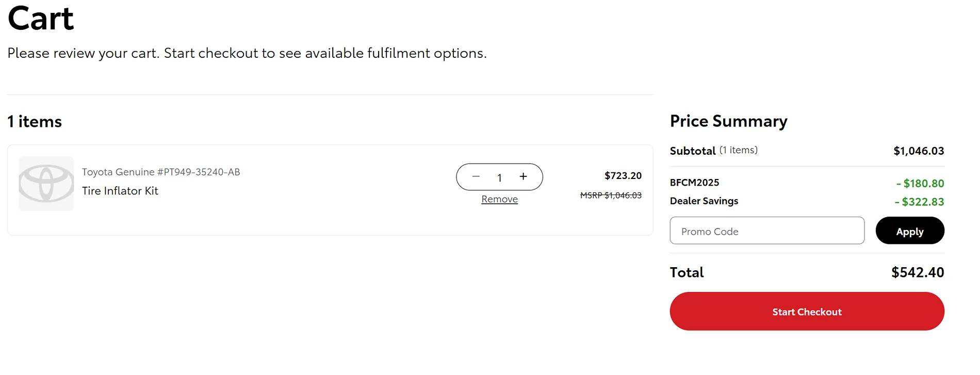Click the BFCM2025 promo code label
This screenshot has width=980, height=375.
(694, 183)
